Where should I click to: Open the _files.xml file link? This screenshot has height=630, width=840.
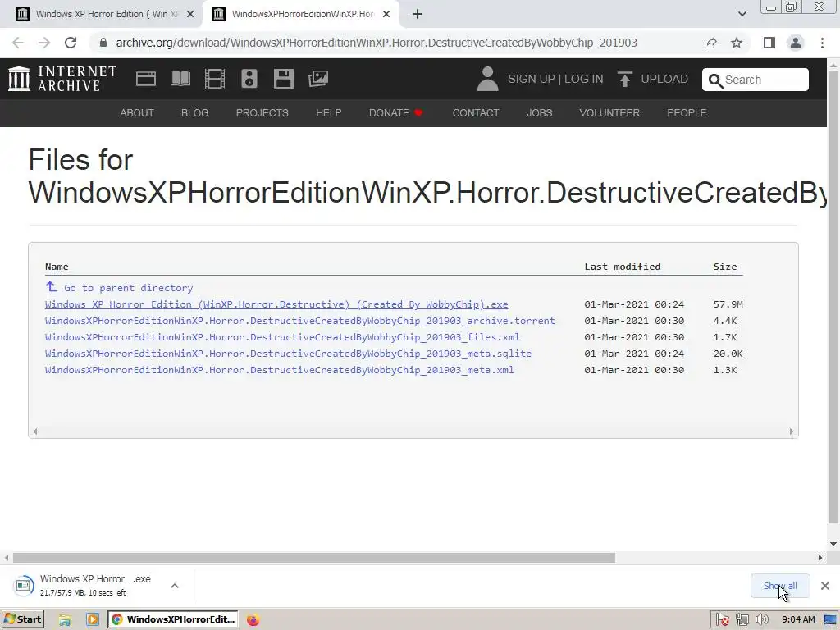point(282,337)
